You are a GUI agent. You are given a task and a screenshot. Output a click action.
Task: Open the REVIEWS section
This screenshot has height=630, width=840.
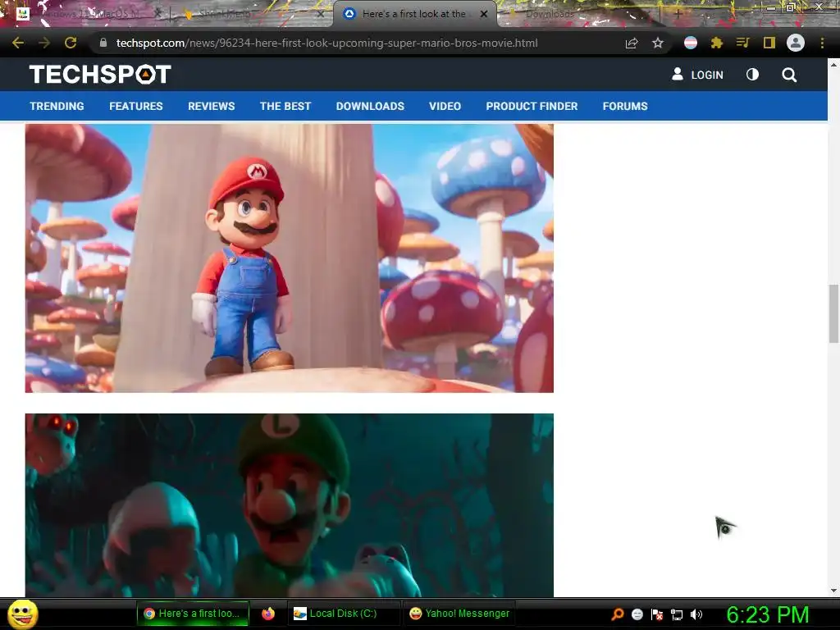coord(211,106)
